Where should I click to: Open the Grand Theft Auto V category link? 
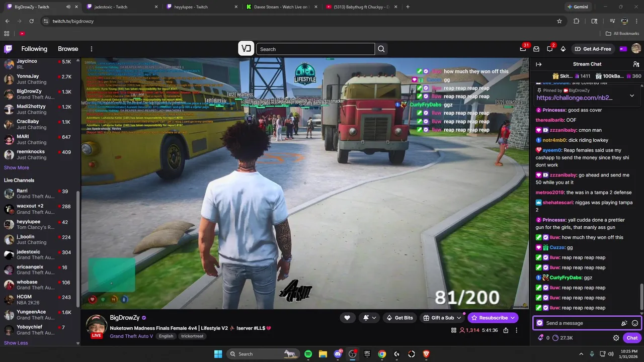(x=131, y=336)
